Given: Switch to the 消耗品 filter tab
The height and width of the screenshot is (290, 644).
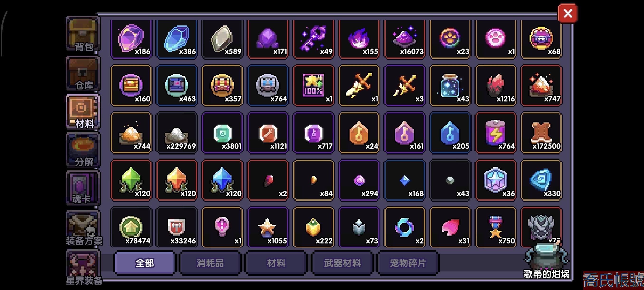Looking at the screenshot, I should click(210, 263).
